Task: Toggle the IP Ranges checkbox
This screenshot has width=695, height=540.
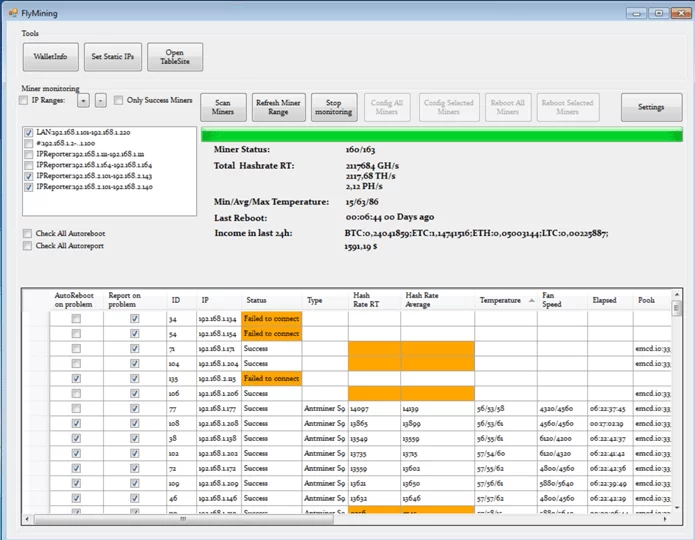Action: click(25, 101)
